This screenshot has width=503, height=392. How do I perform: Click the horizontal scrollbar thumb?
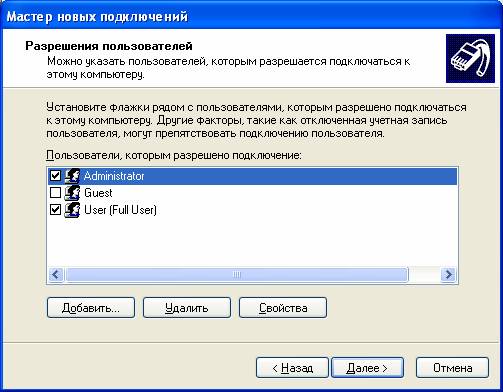click(x=237, y=275)
